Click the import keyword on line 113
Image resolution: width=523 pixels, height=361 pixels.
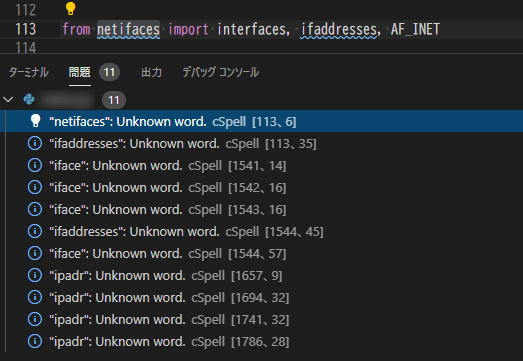pos(188,29)
